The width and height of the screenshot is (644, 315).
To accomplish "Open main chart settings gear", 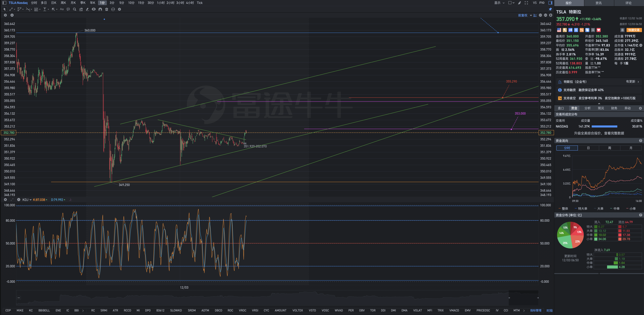I will 5,15.
